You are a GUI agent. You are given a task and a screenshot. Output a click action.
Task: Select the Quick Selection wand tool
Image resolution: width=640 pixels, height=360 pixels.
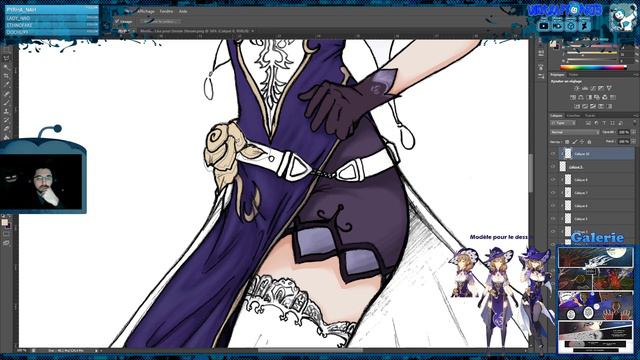(x=7, y=67)
